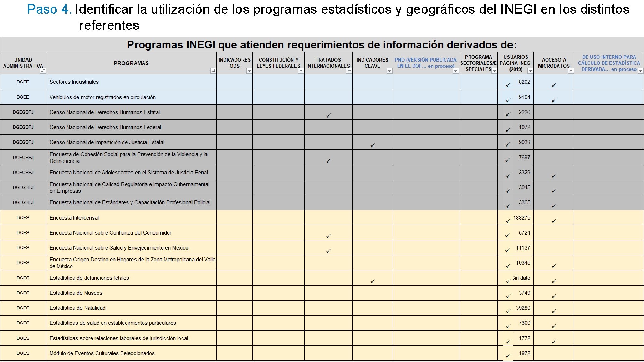Click the De uso interno column header

[x=608, y=63]
